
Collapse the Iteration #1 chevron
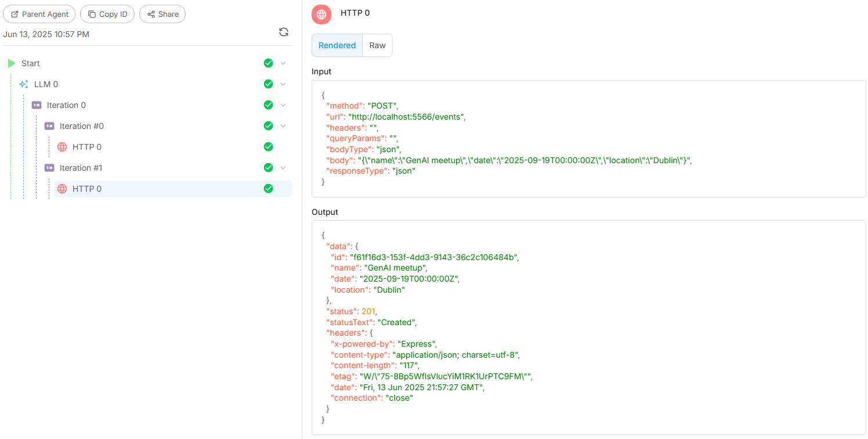(x=283, y=168)
